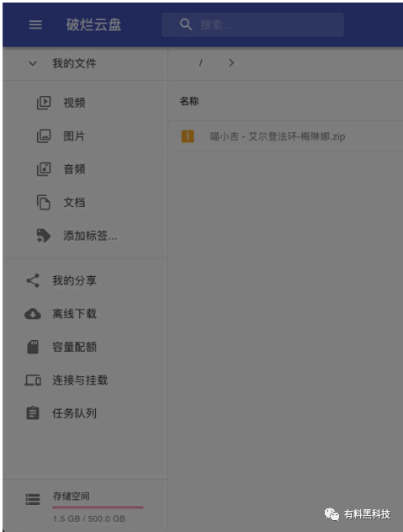
Task: Click the 文档 documents copy icon
Action: [44, 202]
